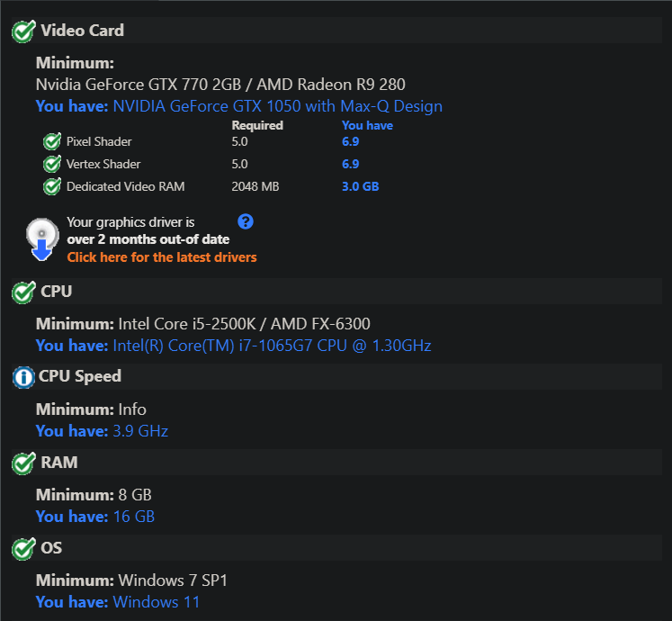672x621 pixels.
Task: Click the 3.9 GHz CPU speed value
Action: [140, 431]
